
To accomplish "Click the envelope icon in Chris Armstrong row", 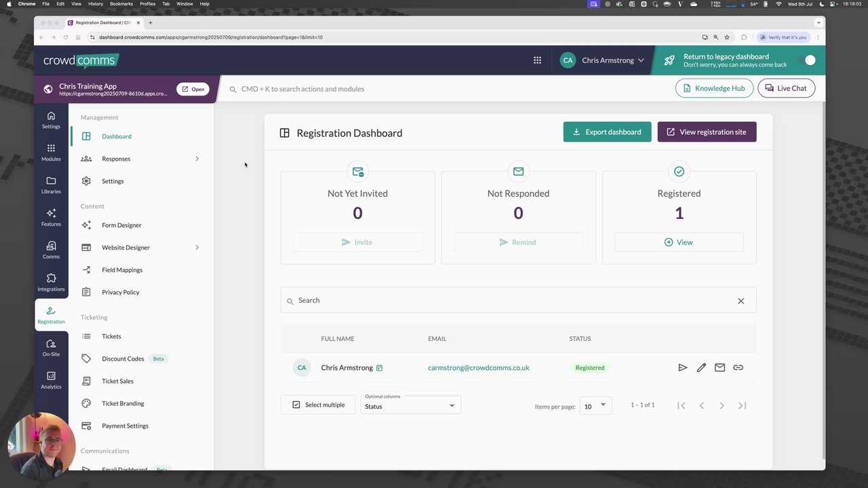I will 719,367.
